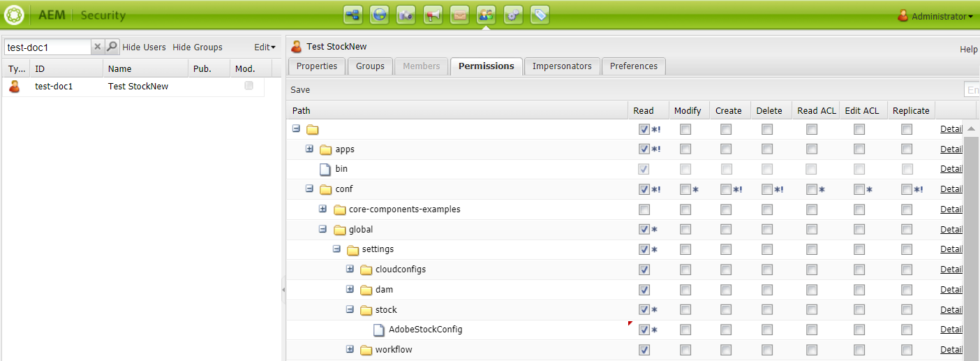Enable Create checkbox for global

click(726, 230)
